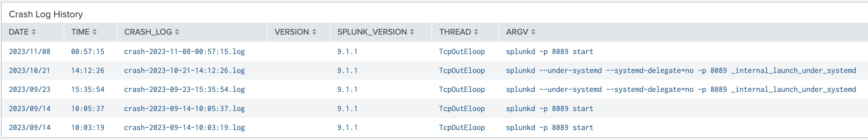The image size is (868, 140).
Task: Click 9.1.1 version in the 2023/10/21 row
Action: click(x=347, y=70)
